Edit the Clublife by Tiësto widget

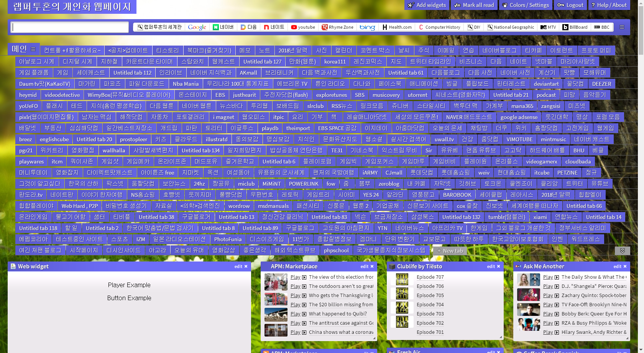(x=491, y=266)
